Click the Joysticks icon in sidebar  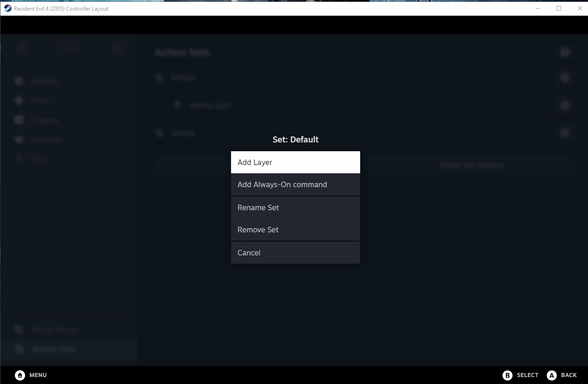pos(19,139)
